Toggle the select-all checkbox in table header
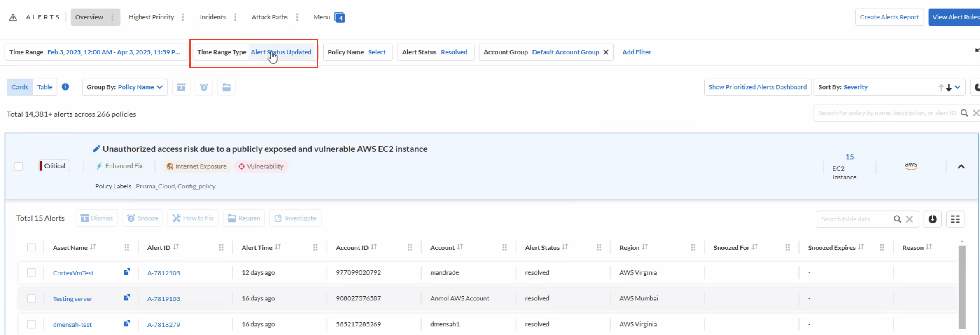The width and height of the screenshot is (980, 335). click(31, 247)
